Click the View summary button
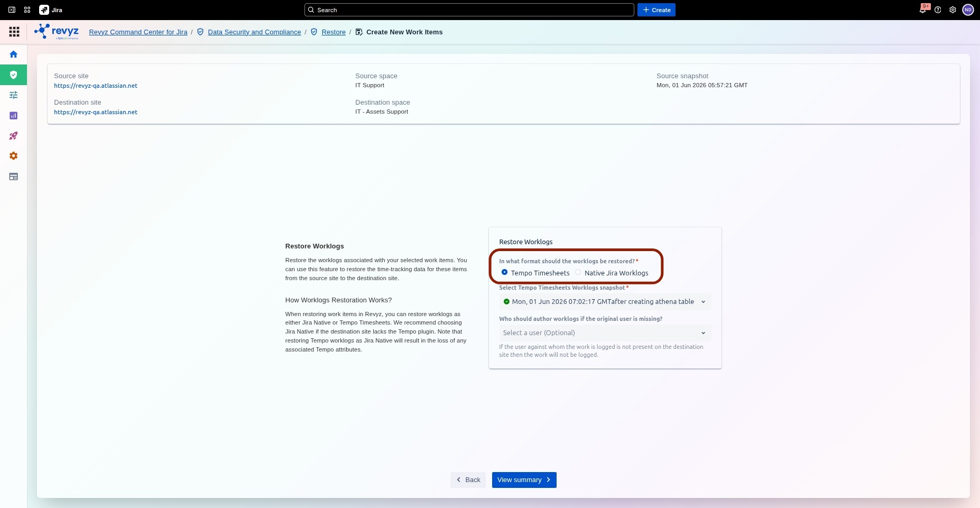The image size is (980, 508). pos(524,480)
